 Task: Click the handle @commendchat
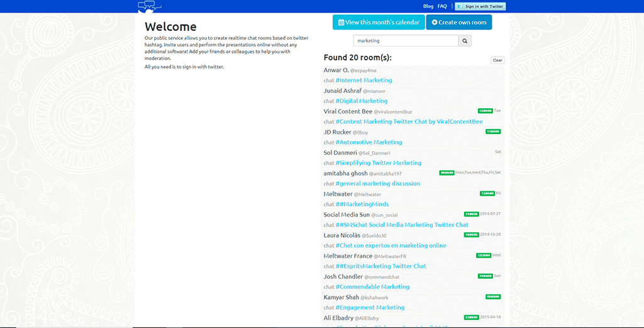tap(382, 277)
